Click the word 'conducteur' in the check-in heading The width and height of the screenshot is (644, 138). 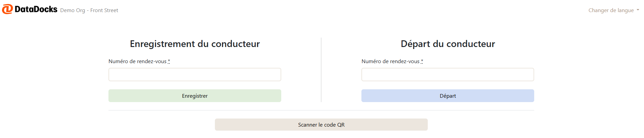pyautogui.click(x=235, y=44)
